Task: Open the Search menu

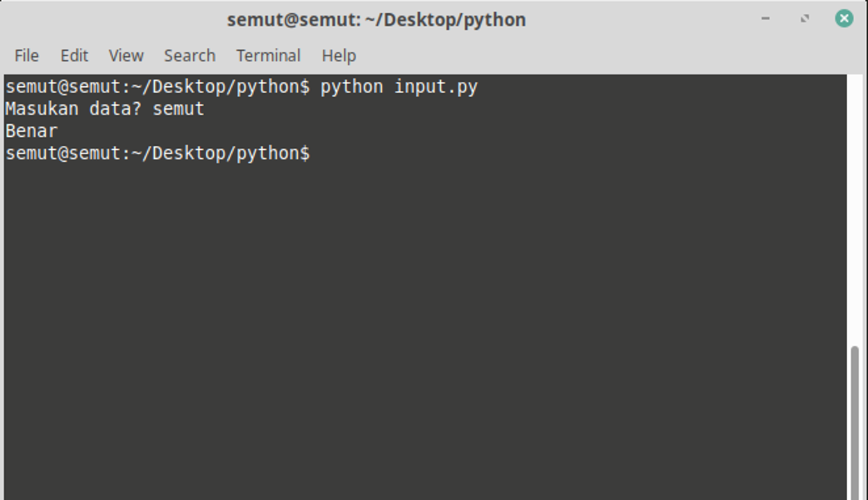Action: pos(190,56)
